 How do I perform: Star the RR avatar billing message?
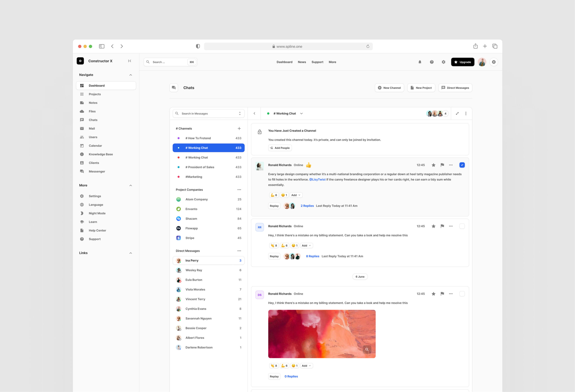click(x=433, y=226)
